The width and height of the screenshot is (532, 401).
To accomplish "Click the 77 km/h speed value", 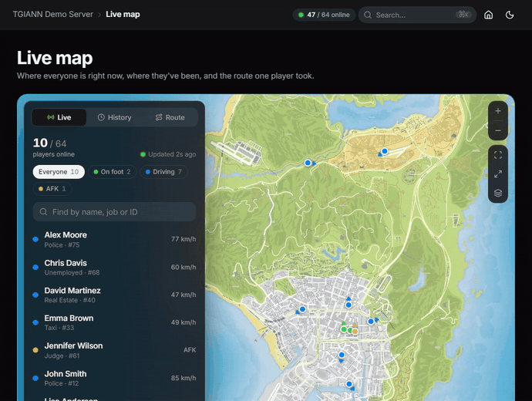I will [x=184, y=239].
